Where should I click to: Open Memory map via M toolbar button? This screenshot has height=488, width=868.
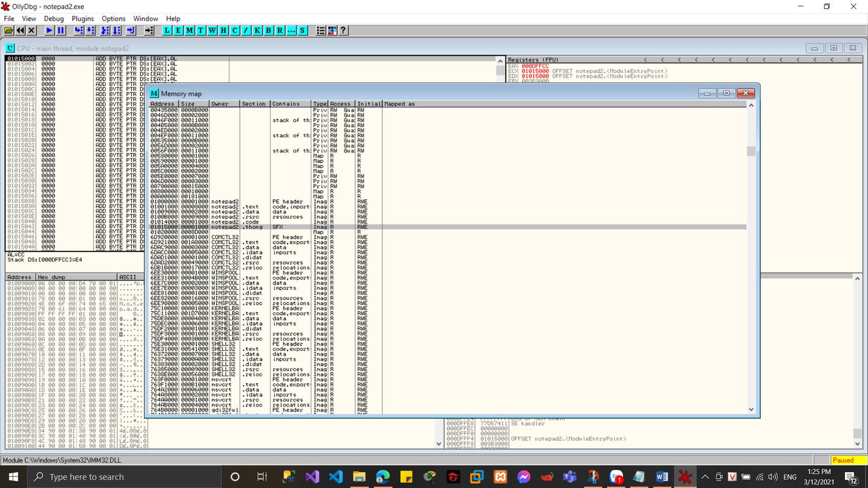(x=189, y=30)
